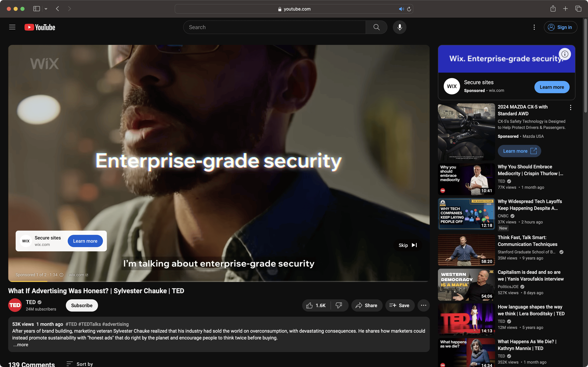The height and width of the screenshot is (367, 588).
Task: Open the YouTube hamburger guide menu
Action: [12, 27]
